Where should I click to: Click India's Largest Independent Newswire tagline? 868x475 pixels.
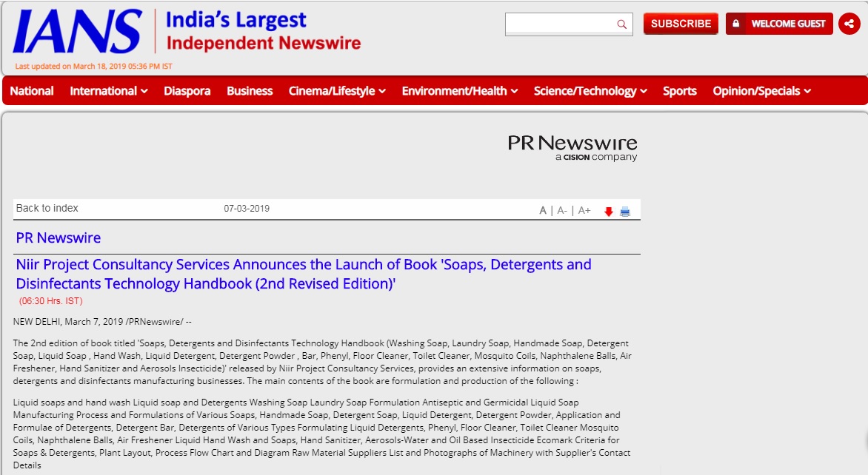[263, 32]
